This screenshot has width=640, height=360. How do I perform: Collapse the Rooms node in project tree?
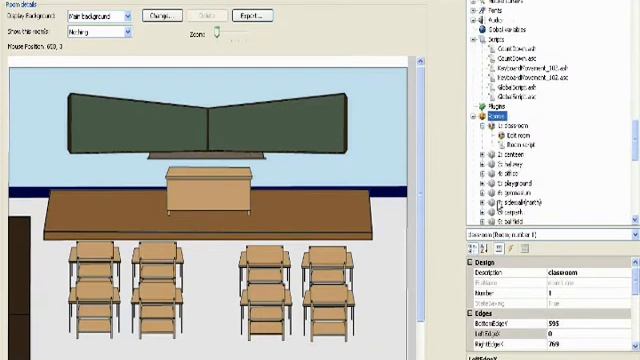point(473,116)
